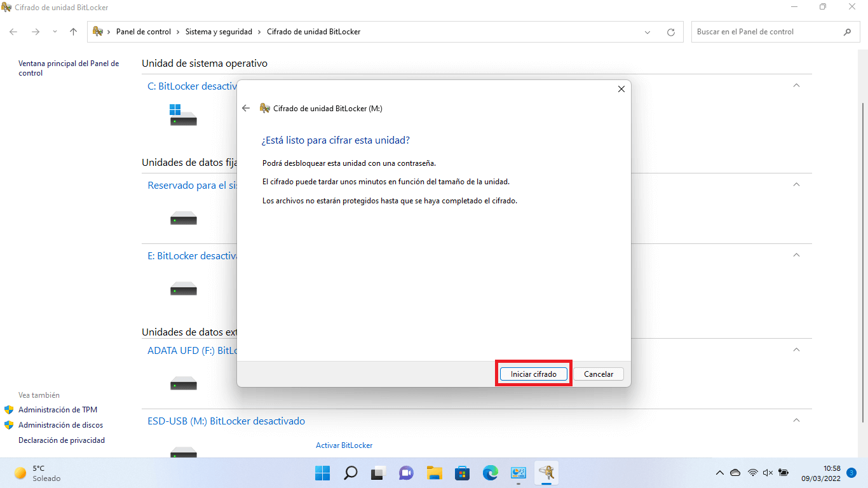Click the 'Activar BitLocker' link for ESD-USB (M:)
Viewport: 868px width, 488px height.
click(344, 445)
